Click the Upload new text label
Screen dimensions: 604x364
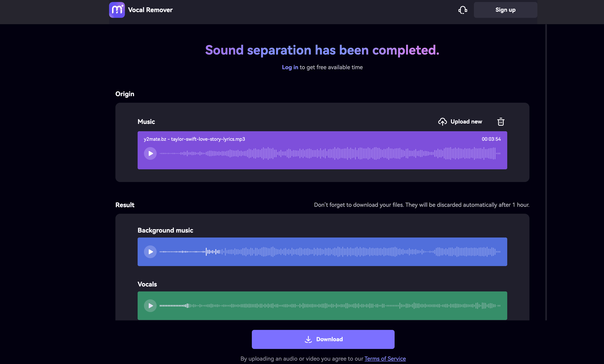point(466,122)
